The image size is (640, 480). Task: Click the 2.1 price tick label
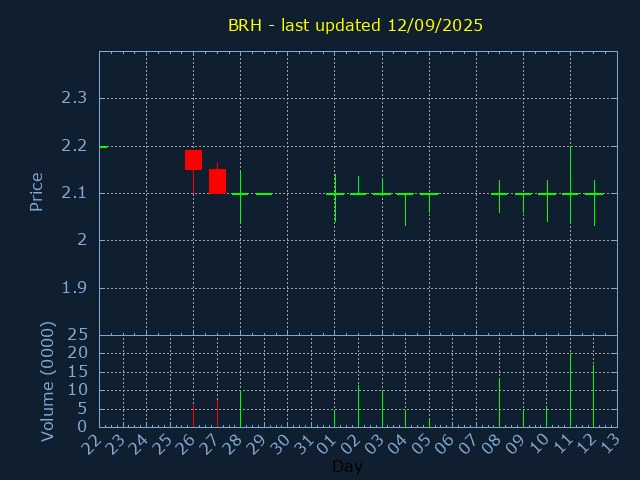point(74,193)
